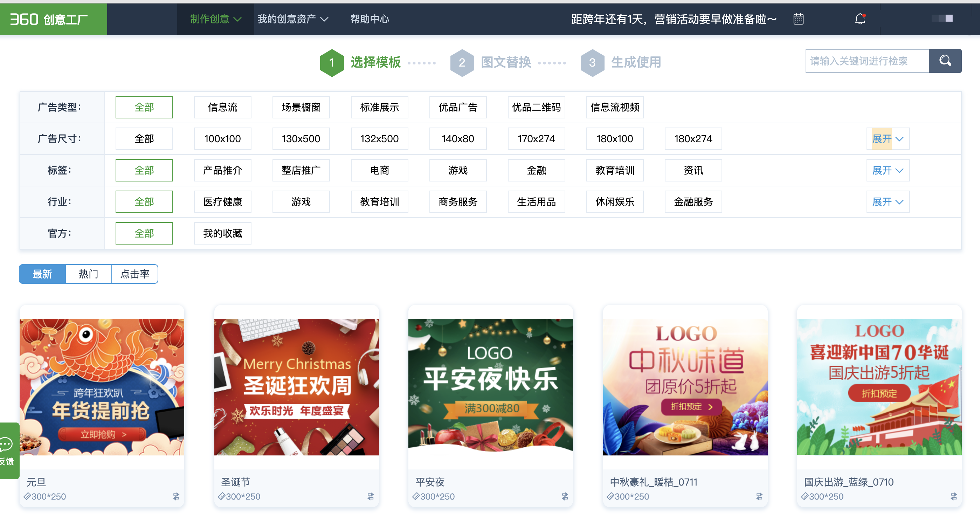
Task: Filter ad type by 信息流
Action: [x=222, y=107]
